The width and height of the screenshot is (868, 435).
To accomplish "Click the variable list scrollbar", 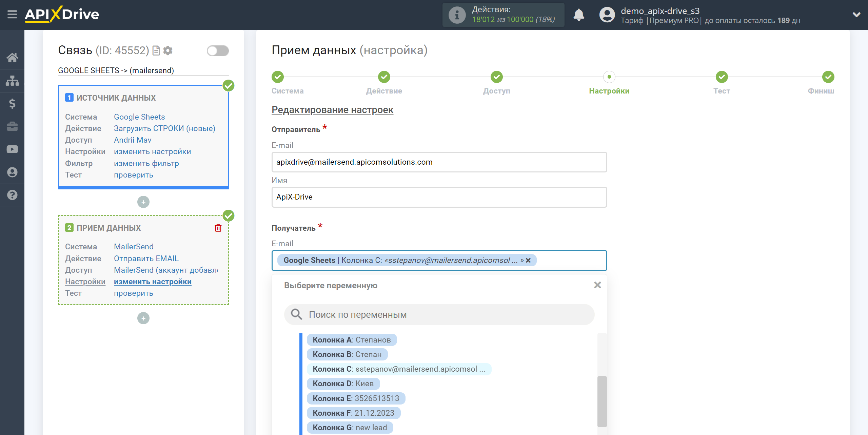I will coord(602,401).
